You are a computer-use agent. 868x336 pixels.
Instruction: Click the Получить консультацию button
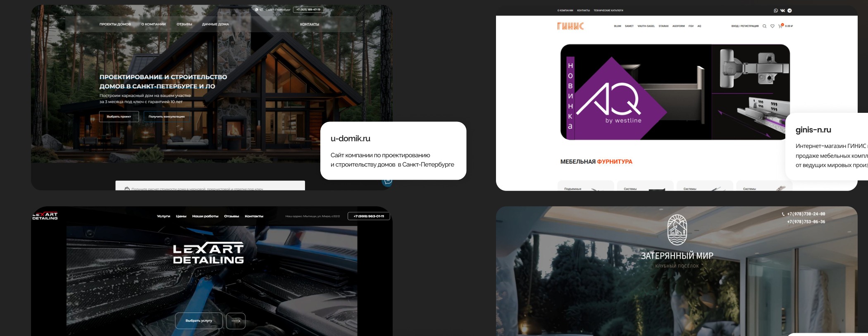(167, 117)
